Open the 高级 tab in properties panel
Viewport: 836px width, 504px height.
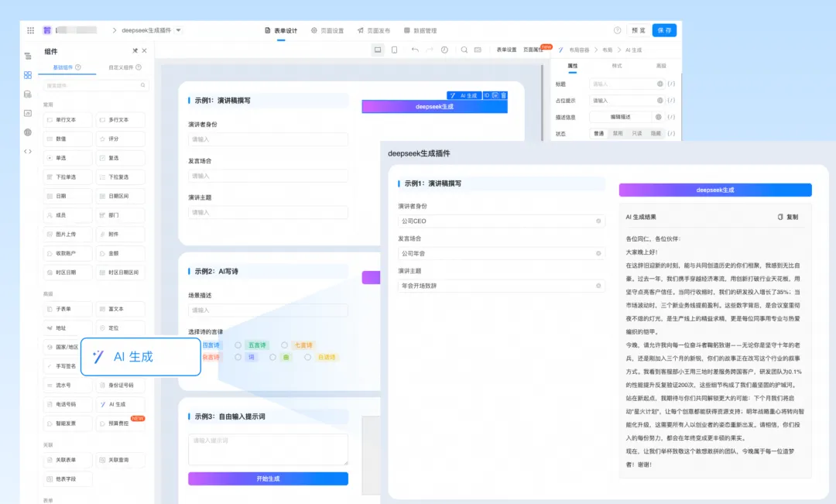(x=661, y=66)
